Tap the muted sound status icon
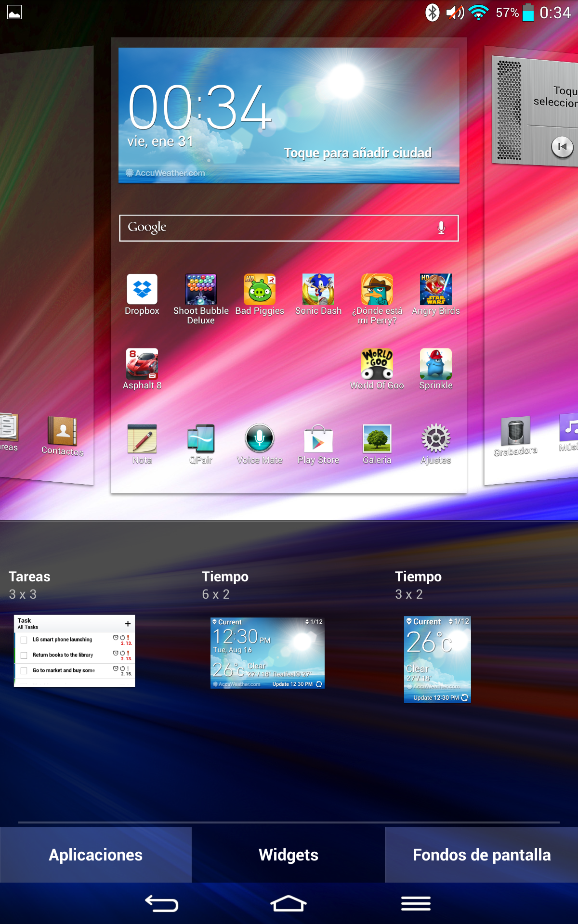 pos(455,13)
